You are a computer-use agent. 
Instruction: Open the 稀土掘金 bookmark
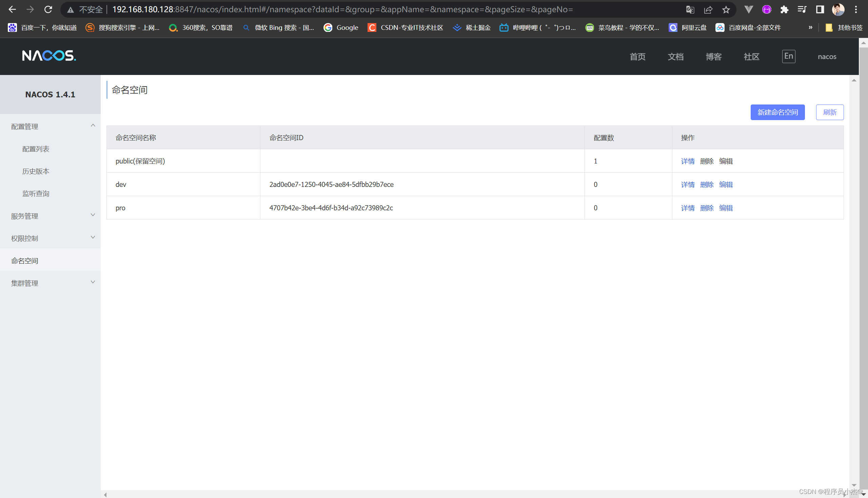pos(471,28)
